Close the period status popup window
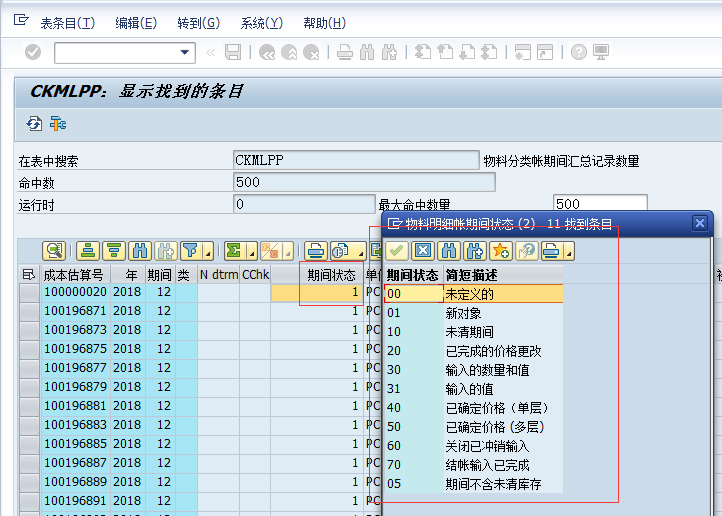This screenshot has height=516, width=722. point(700,223)
